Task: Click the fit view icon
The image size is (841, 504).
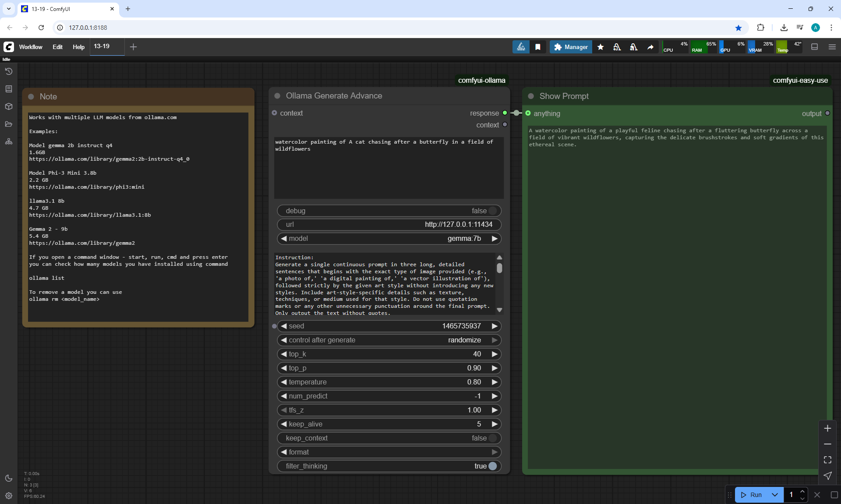Action: [827, 460]
